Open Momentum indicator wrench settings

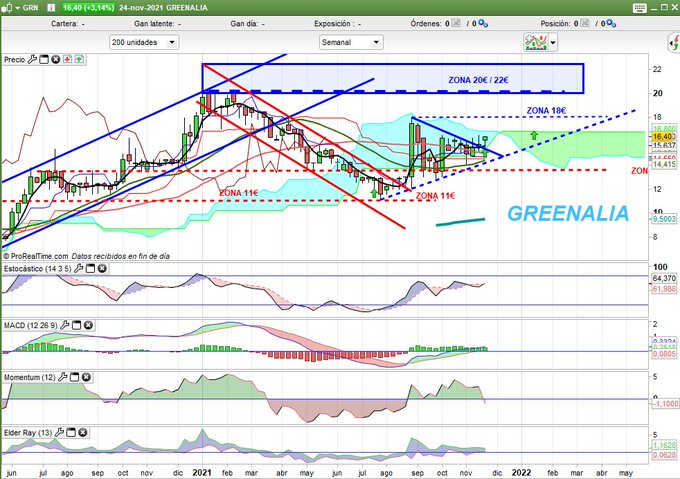coord(63,377)
